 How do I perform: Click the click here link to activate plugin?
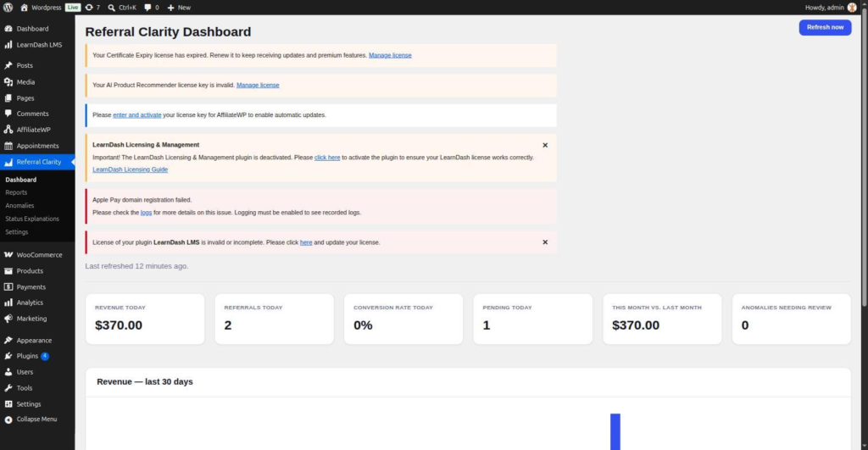point(327,157)
